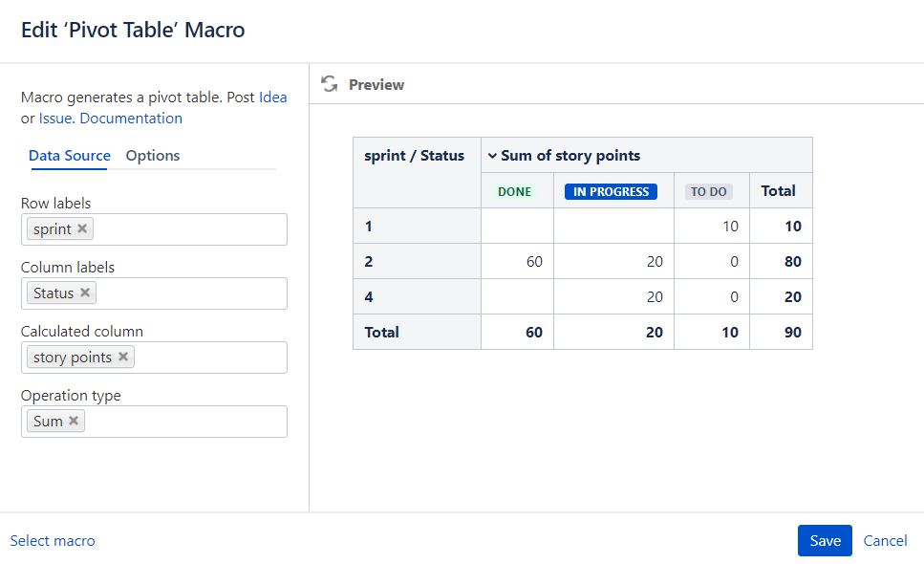
Task: Follow the Issue link
Action: (55, 119)
